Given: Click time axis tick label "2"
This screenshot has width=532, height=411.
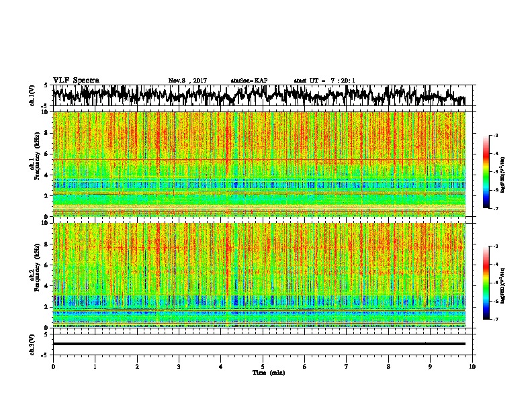Looking at the screenshot, I should [x=137, y=367].
